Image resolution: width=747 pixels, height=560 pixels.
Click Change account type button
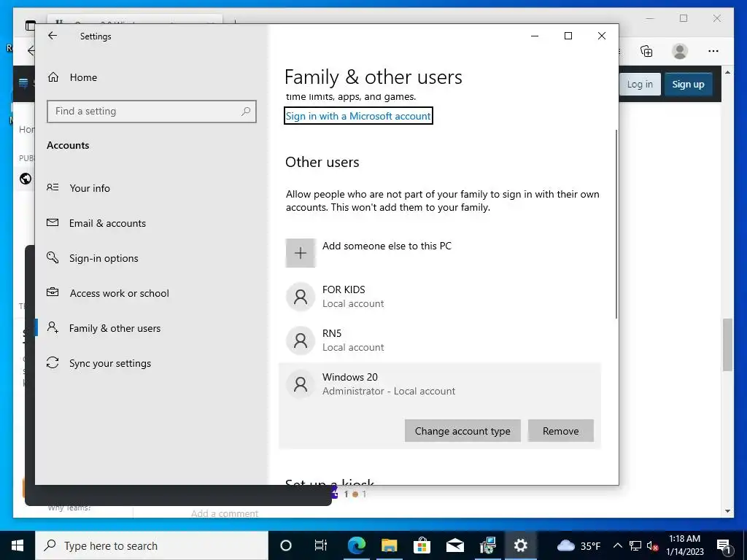462,431
